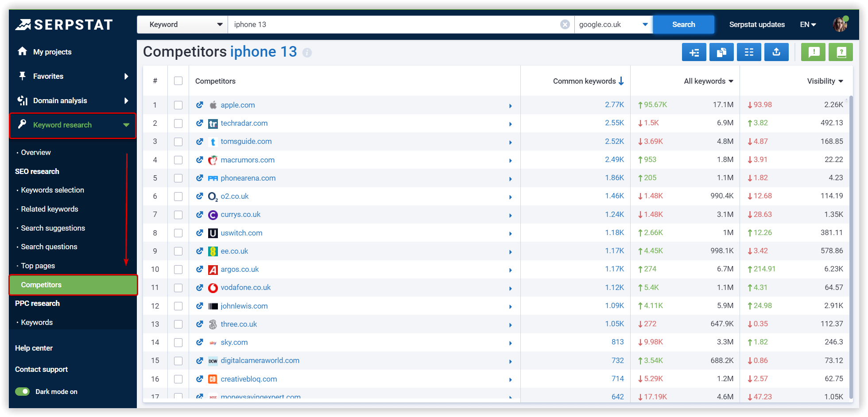Open sky.com external link icon

point(200,342)
